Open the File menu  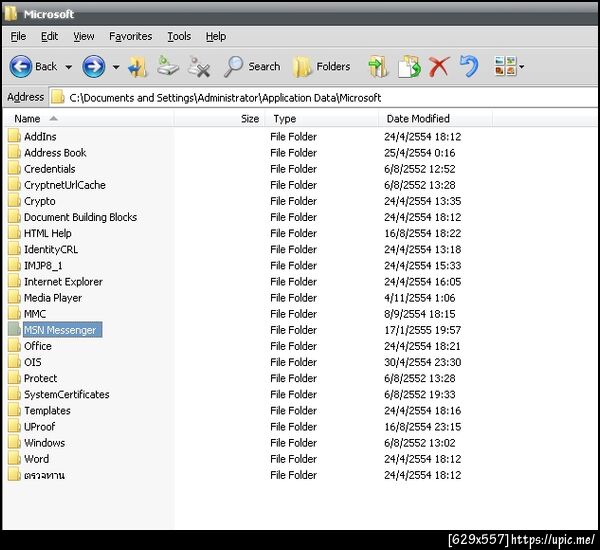18,36
